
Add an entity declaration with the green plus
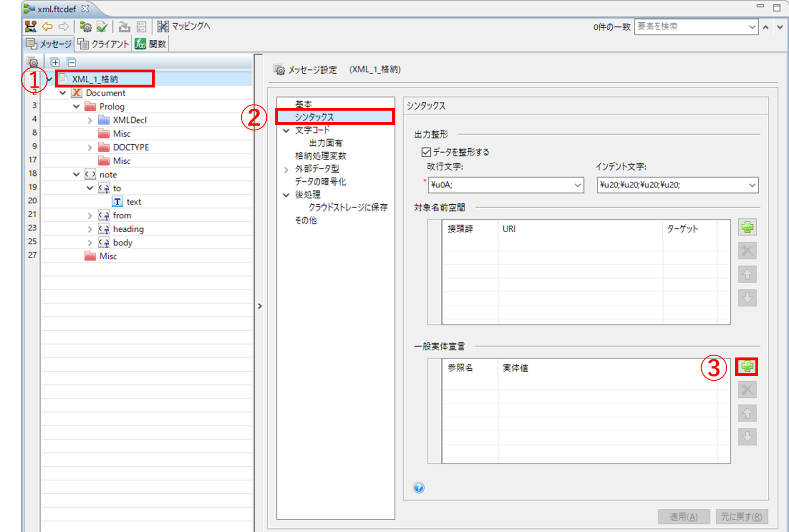(747, 366)
